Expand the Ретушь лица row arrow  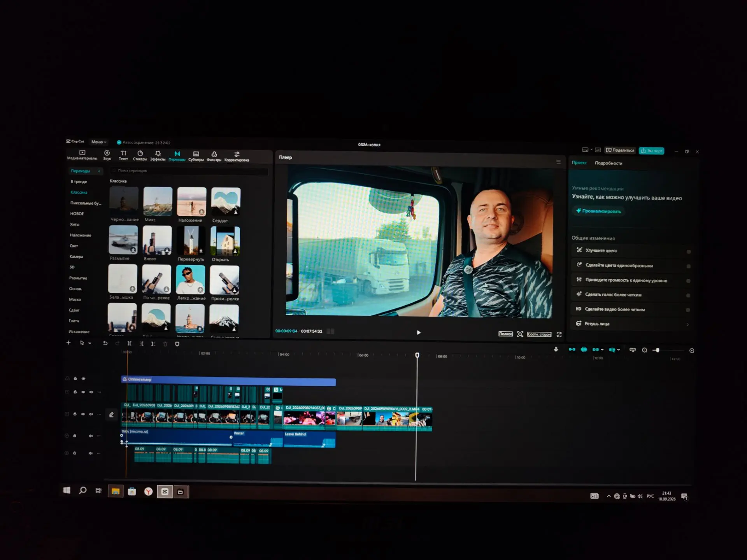(687, 325)
